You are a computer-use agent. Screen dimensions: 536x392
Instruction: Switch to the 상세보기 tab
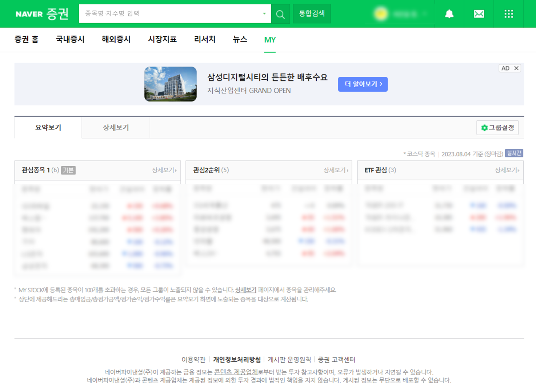[115, 128]
